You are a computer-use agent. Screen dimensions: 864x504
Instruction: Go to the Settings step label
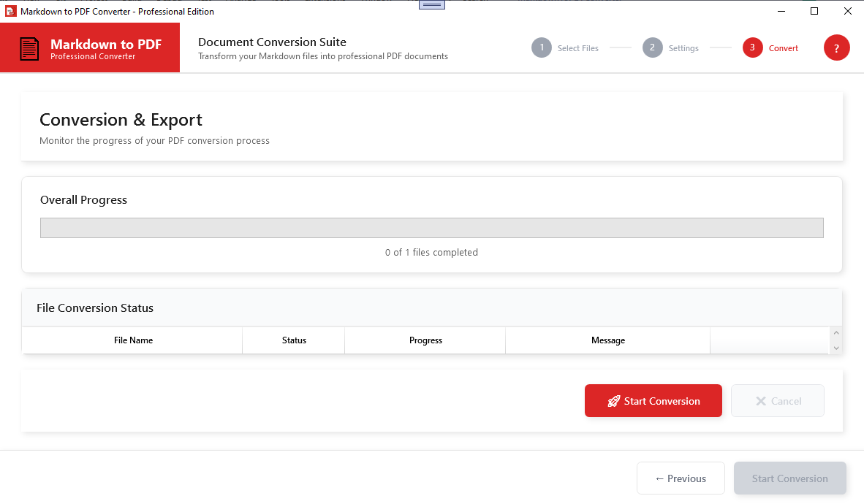click(683, 48)
